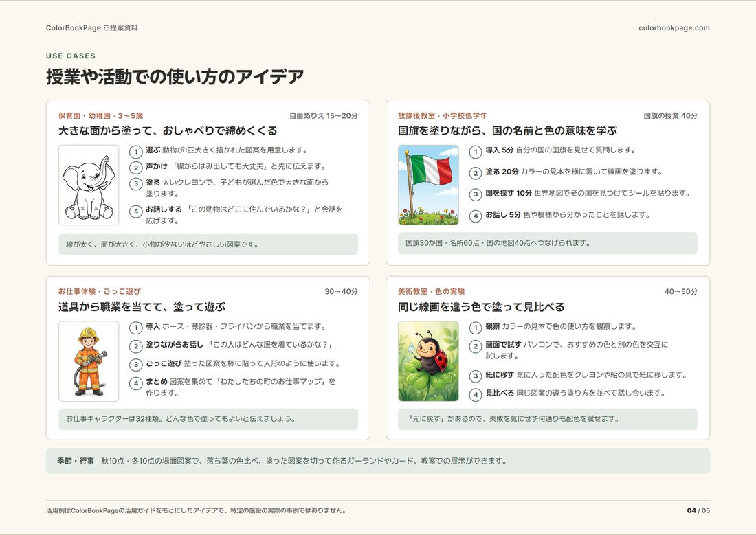Select the category label "お仕事体験・ごっこ遊び"
The height and width of the screenshot is (535, 756).
(100, 292)
